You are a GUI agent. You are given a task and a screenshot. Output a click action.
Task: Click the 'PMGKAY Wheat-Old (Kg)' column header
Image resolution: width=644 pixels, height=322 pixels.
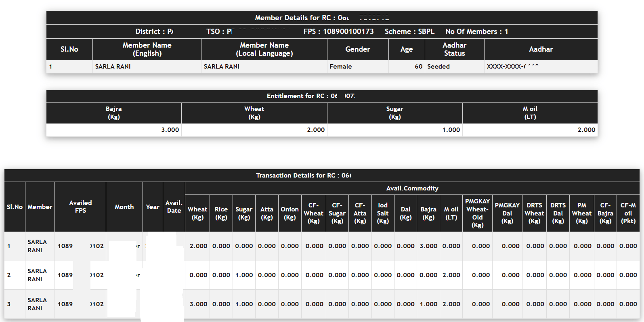click(478, 213)
